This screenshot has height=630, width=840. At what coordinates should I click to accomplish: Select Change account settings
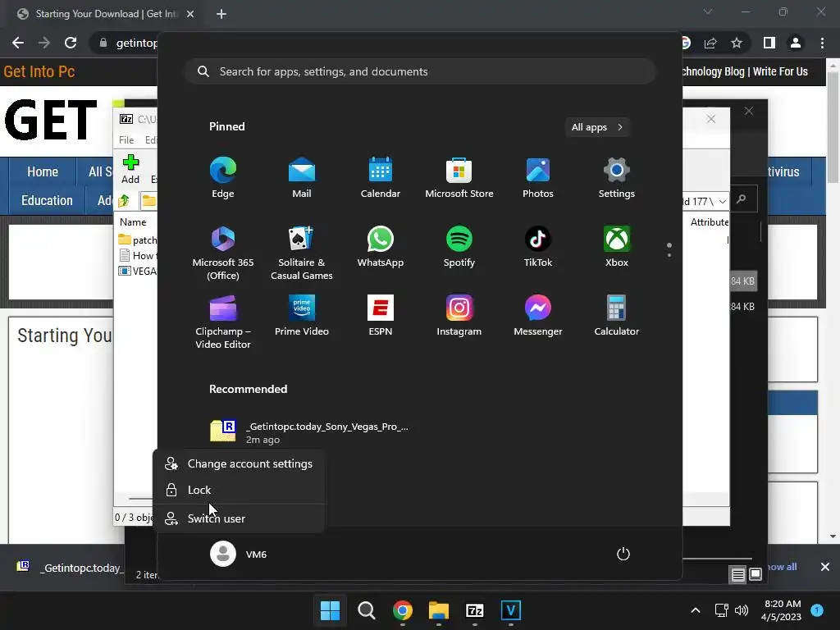coord(239,464)
